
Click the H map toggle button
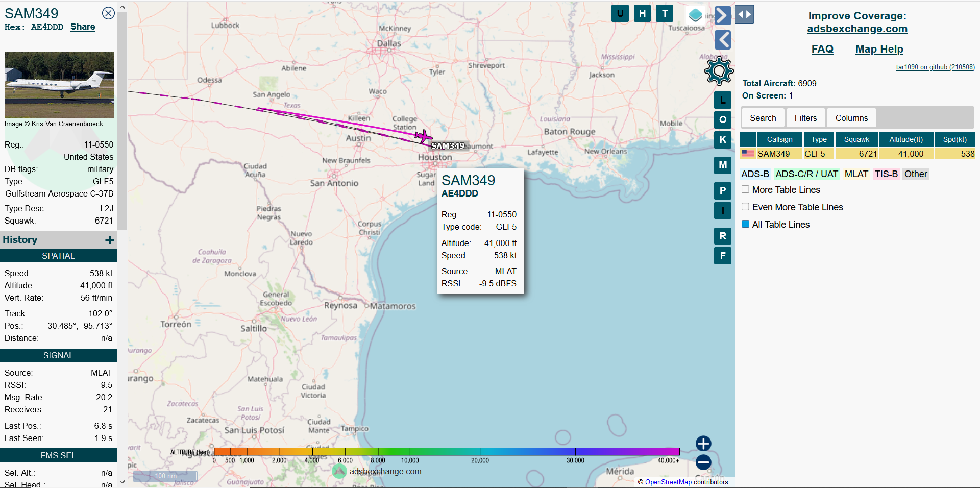(x=642, y=13)
